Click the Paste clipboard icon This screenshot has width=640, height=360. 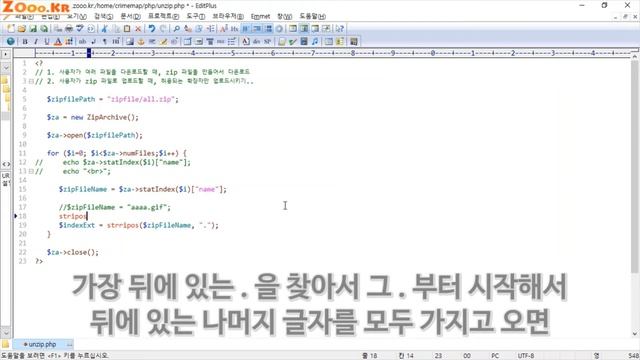pos(127,29)
